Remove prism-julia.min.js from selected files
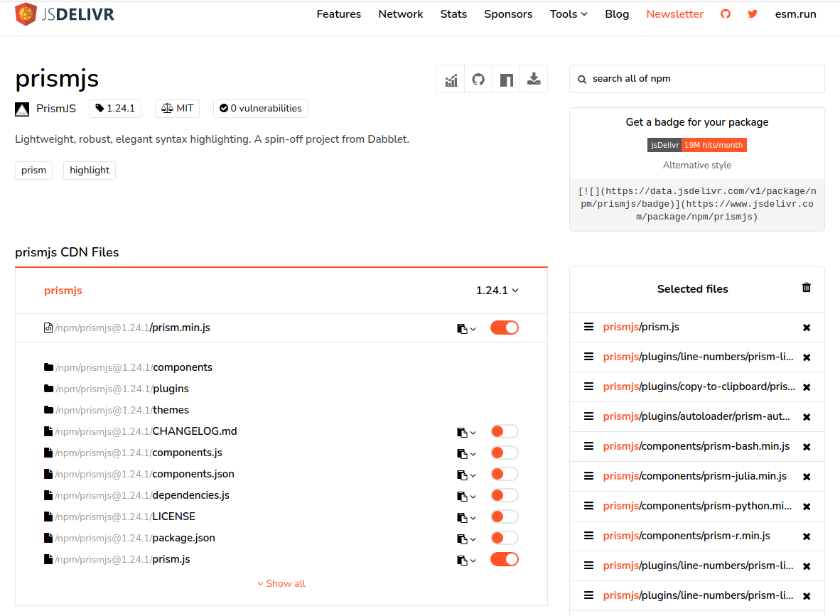This screenshot has height=616, width=840. 807,477
